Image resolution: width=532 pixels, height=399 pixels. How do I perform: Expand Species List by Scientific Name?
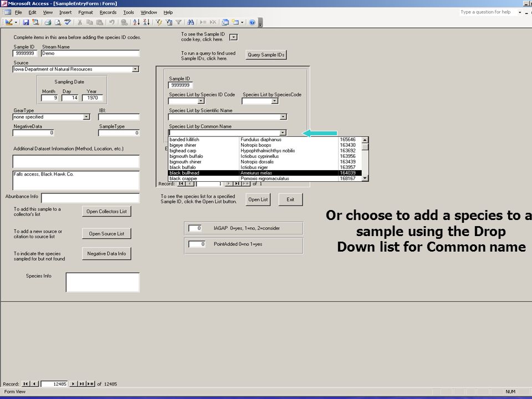[283, 117]
